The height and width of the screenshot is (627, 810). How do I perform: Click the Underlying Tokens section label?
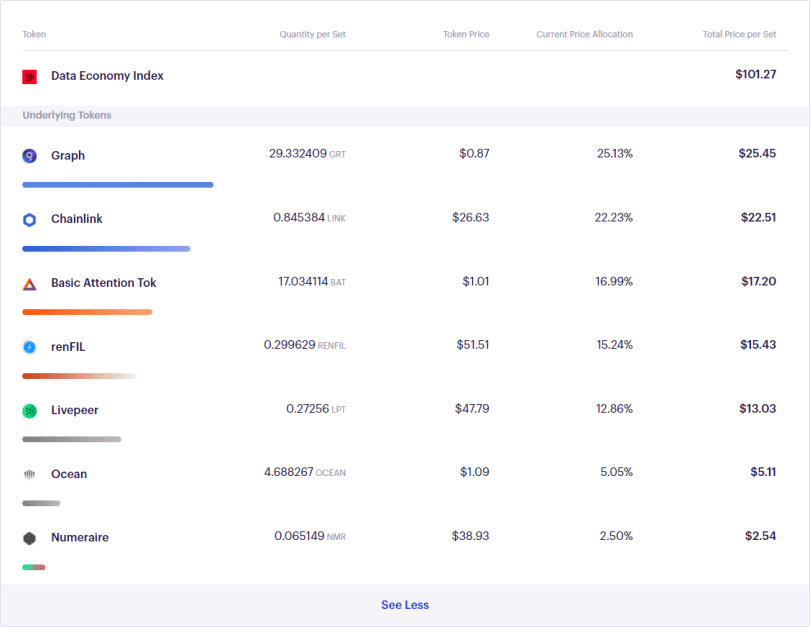[x=67, y=115]
